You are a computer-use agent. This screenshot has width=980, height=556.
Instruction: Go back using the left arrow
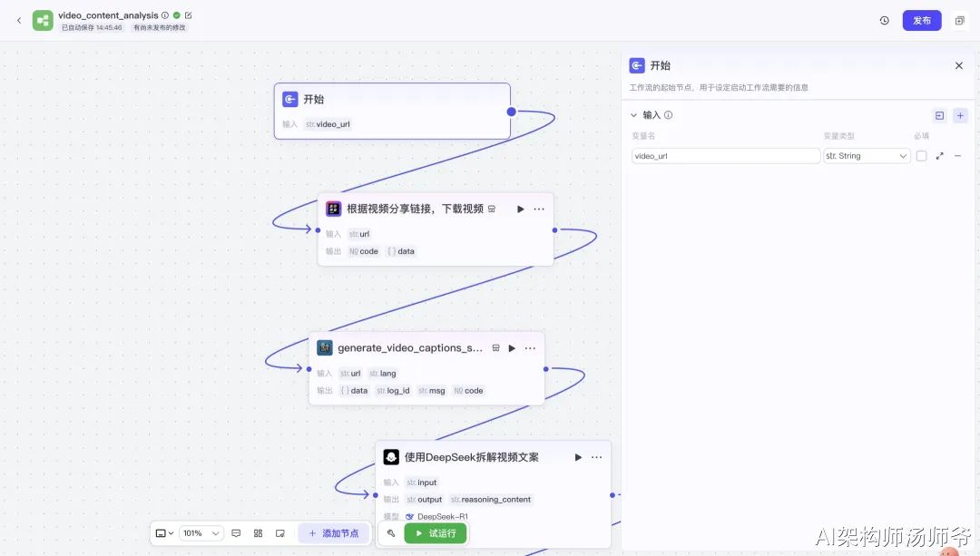[19, 21]
